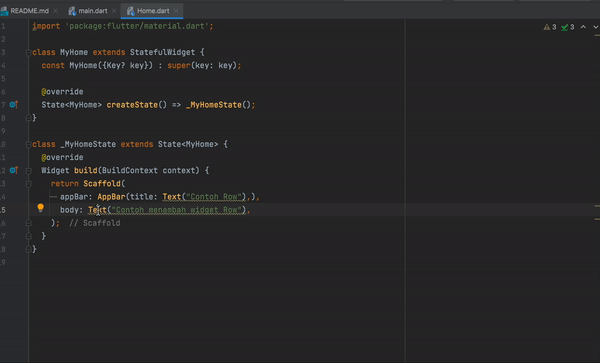Close the Home.dart tab
The image size is (600, 363).
coord(176,11)
